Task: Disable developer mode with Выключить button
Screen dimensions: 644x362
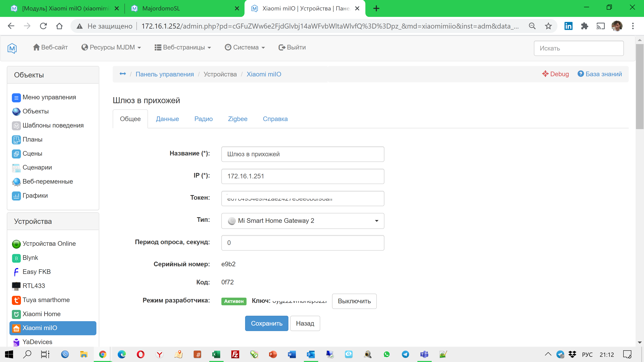Action: click(x=354, y=301)
